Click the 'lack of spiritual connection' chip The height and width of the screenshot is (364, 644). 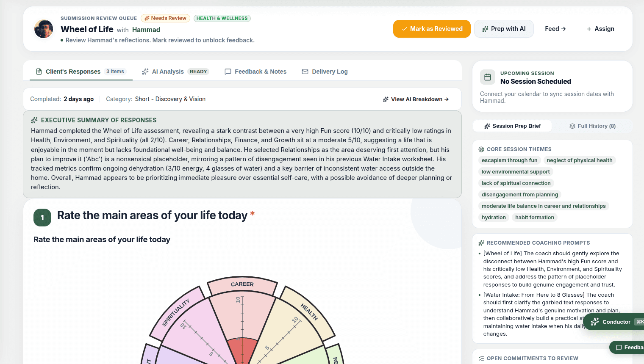pos(516,183)
